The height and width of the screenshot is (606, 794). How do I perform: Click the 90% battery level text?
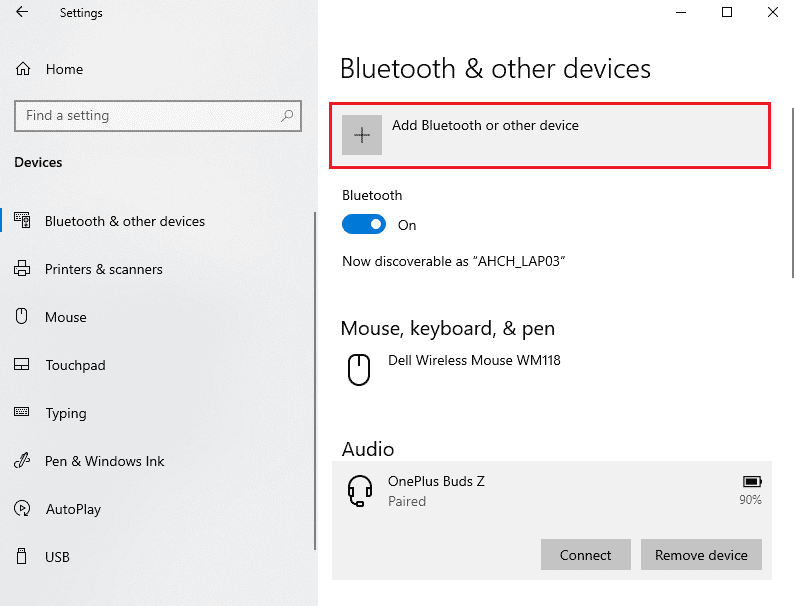click(x=750, y=500)
